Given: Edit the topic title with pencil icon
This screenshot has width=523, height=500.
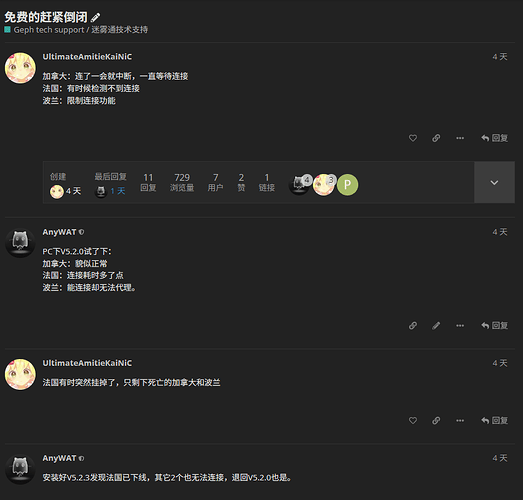Looking at the screenshot, I should (95, 17).
